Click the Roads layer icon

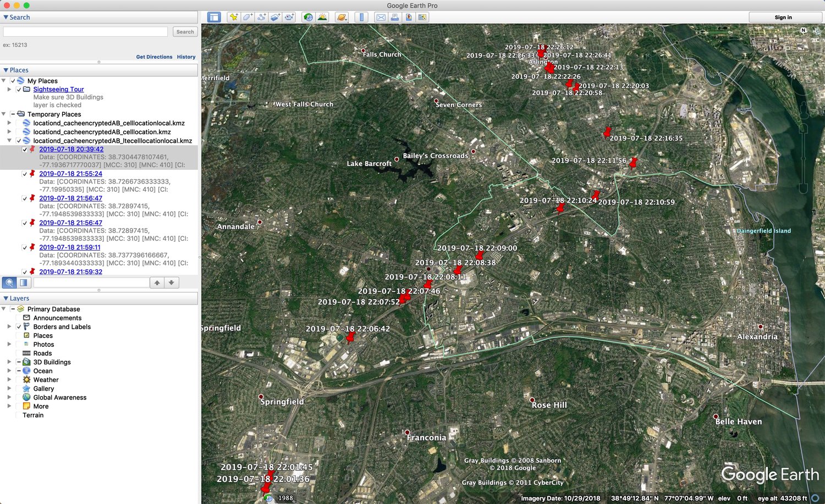tap(26, 353)
